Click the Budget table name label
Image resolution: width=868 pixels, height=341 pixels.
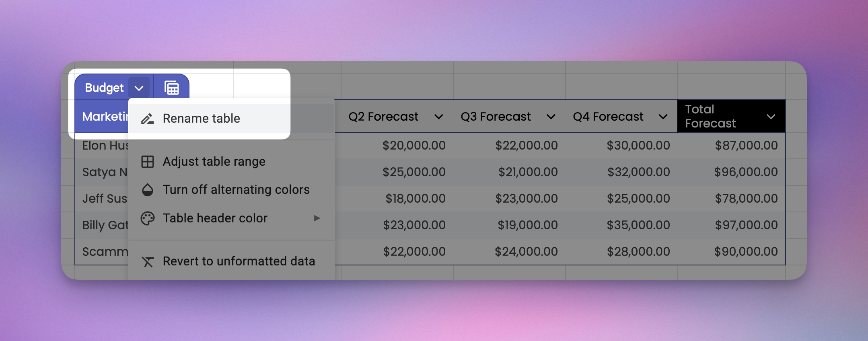tap(104, 88)
